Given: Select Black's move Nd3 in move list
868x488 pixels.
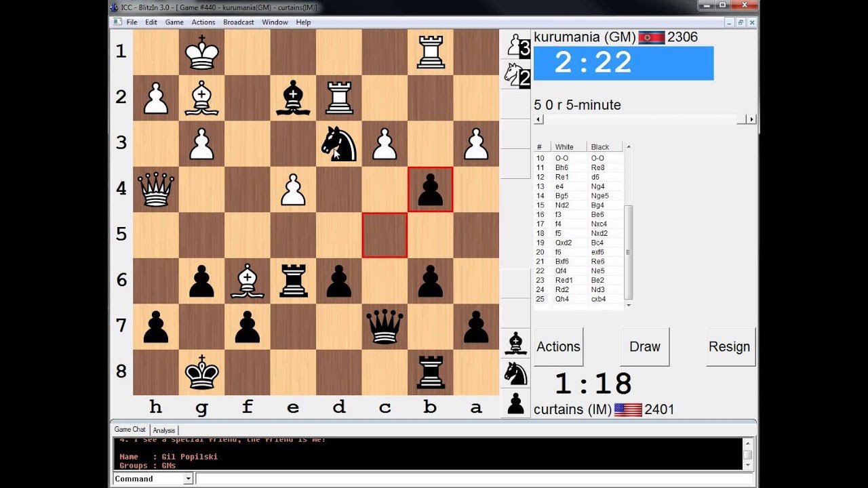Looking at the screenshot, I should (x=597, y=289).
